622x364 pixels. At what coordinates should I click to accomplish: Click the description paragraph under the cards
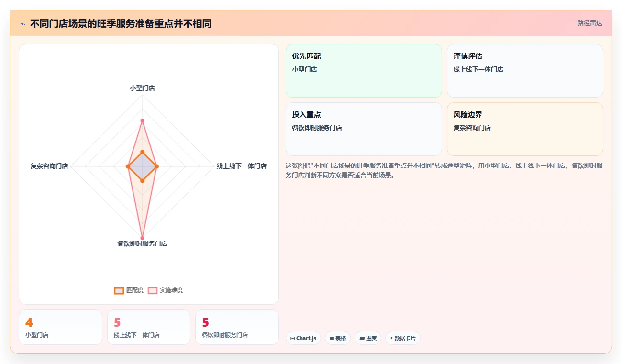444,170
